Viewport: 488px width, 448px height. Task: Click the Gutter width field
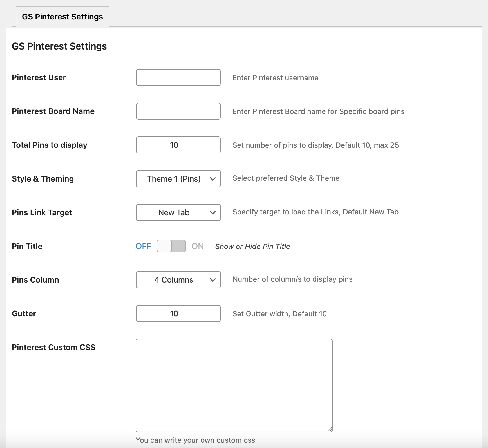point(178,313)
